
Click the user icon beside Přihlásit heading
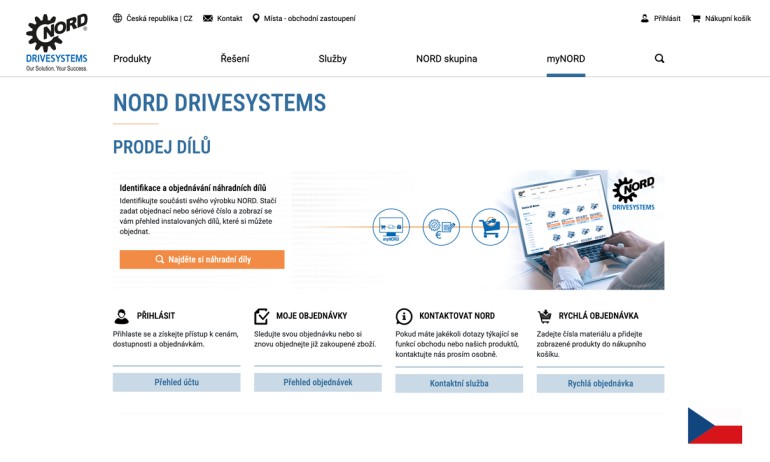tap(122, 316)
